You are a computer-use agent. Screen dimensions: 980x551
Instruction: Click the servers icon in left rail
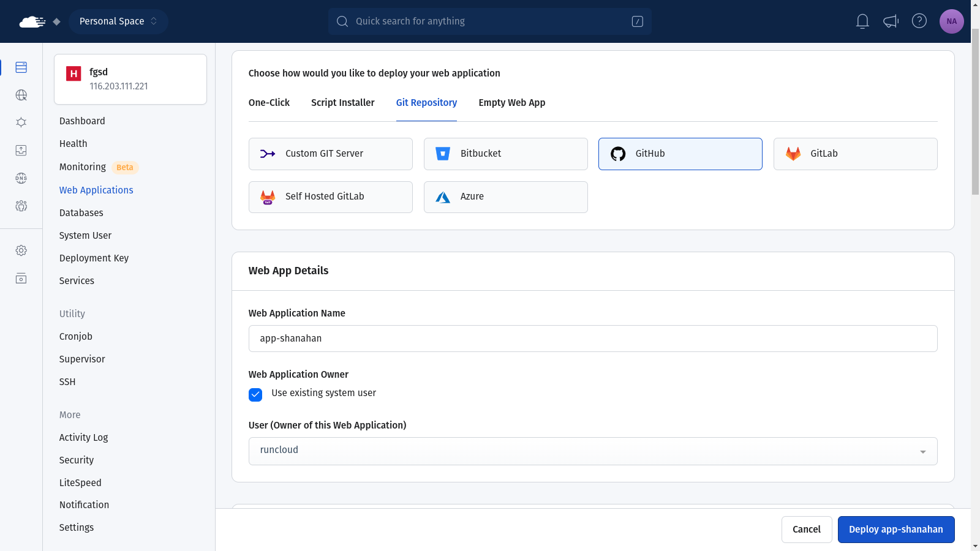click(x=21, y=67)
